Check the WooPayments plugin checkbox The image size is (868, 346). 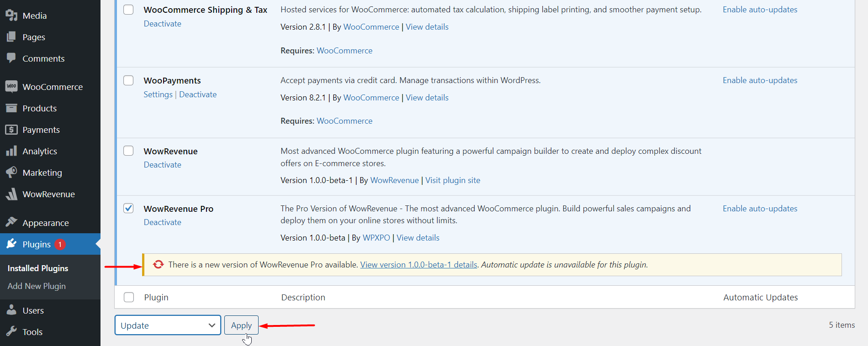[128, 80]
